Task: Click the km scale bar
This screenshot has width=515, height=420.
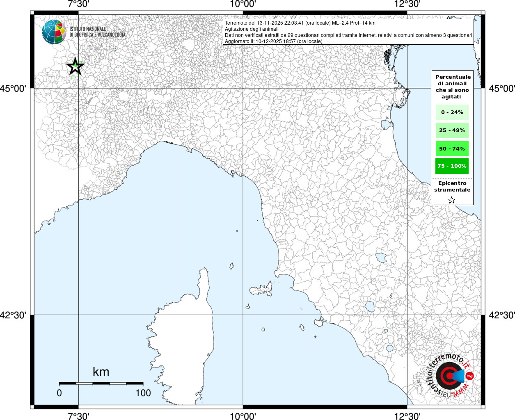Action: point(101,383)
